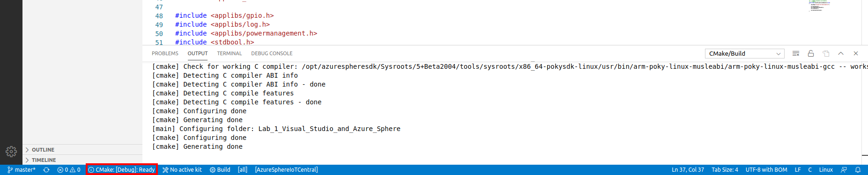Screen dimensions: 868x175
Task: Switch to the PROBLEMS tab
Action: tap(165, 53)
